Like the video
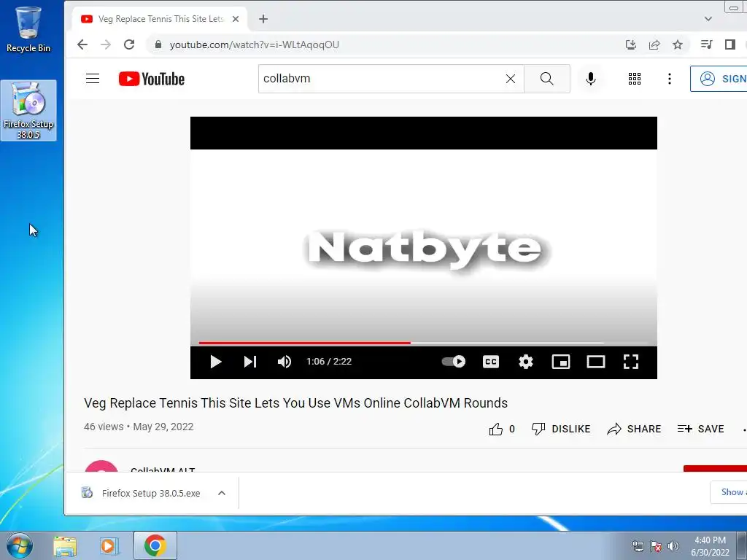Image resolution: width=747 pixels, height=560 pixels. click(x=502, y=429)
